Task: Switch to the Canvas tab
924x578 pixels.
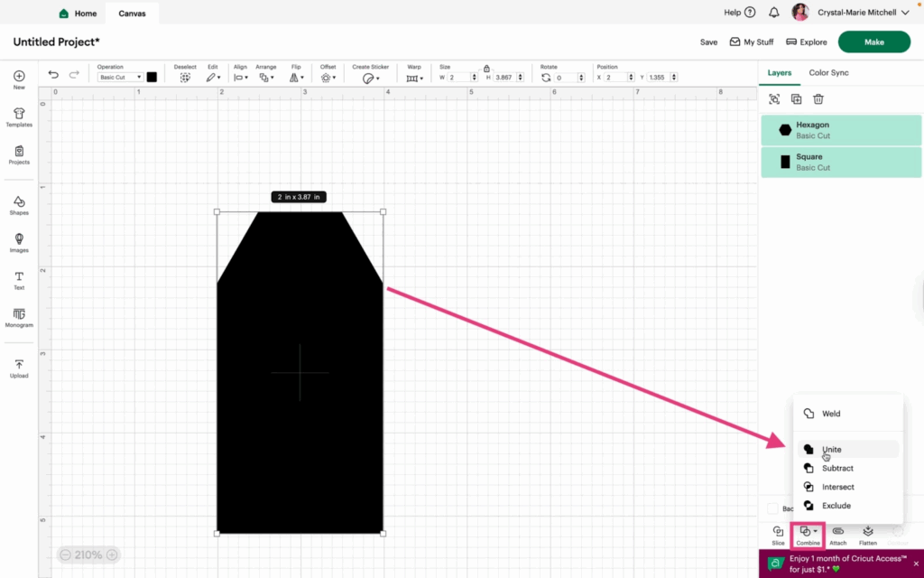Action: coord(132,14)
